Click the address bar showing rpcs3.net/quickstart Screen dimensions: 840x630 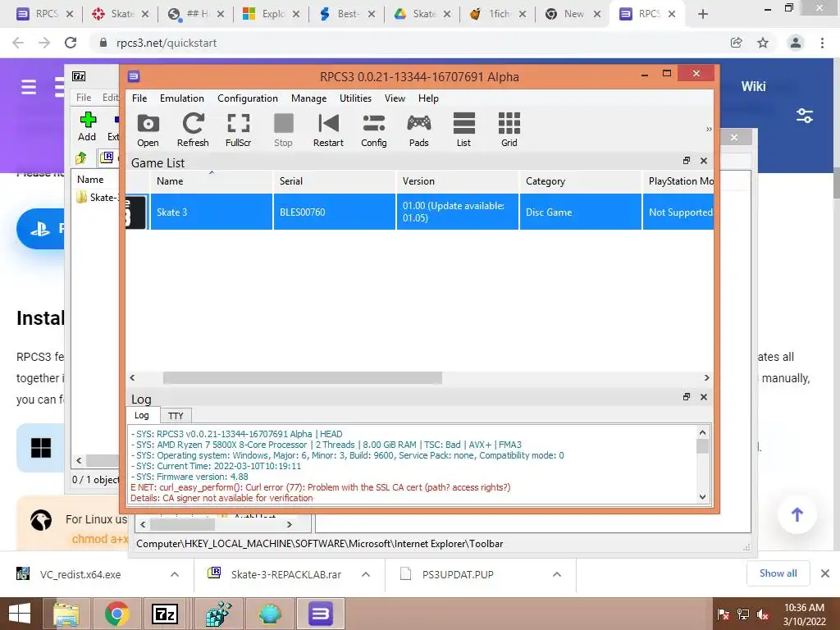407,43
